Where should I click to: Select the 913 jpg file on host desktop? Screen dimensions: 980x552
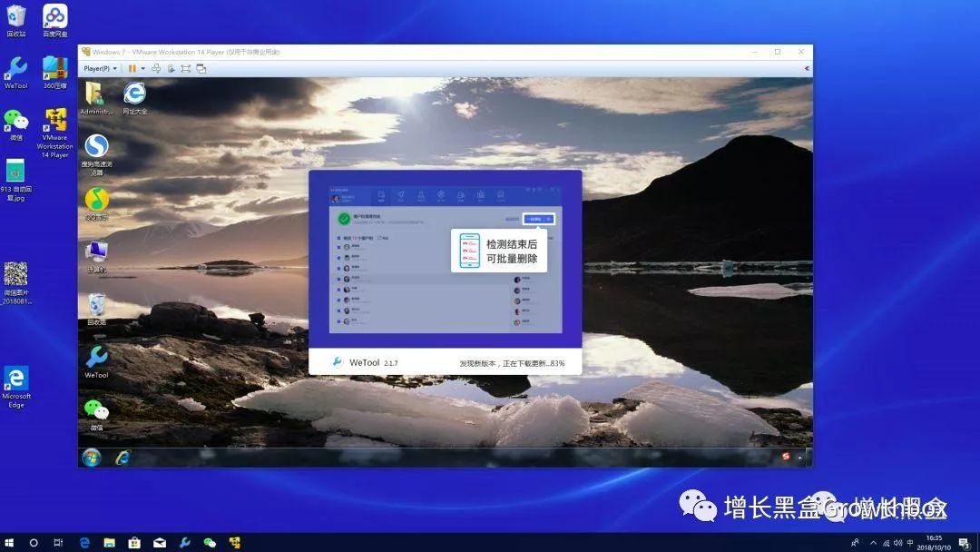tap(16, 180)
